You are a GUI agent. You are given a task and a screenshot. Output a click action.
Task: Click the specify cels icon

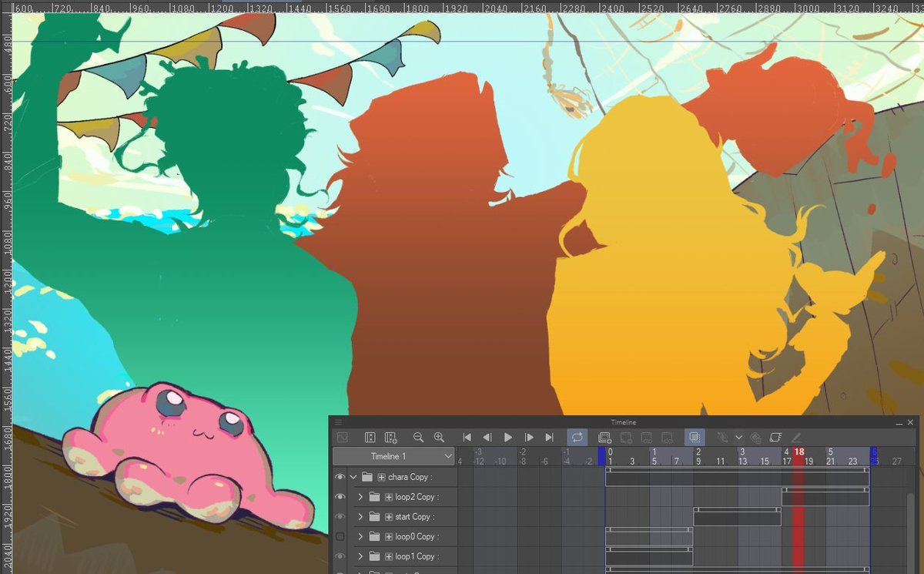click(647, 437)
